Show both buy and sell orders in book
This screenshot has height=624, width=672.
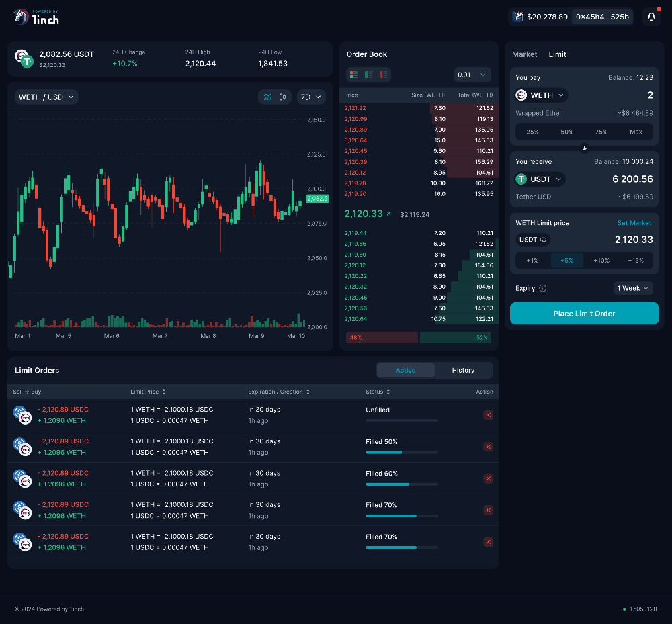click(353, 74)
